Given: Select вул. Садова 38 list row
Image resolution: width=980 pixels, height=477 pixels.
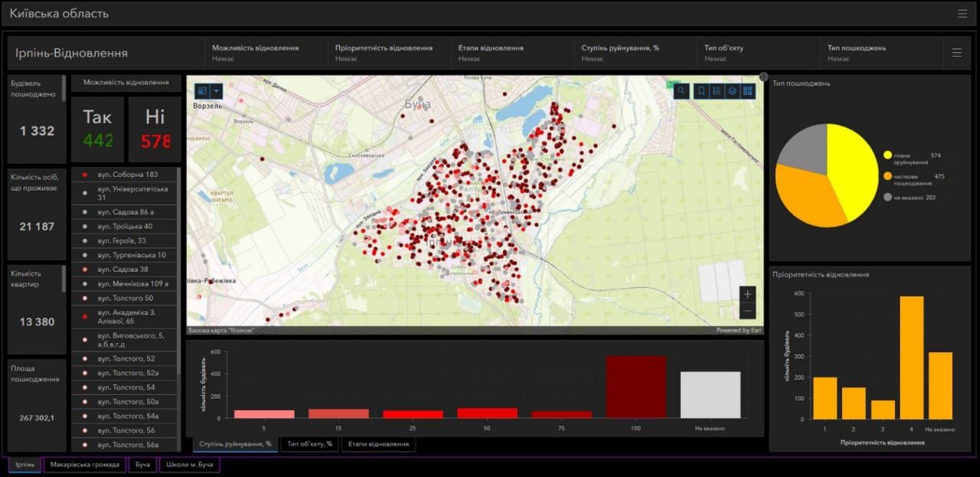Looking at the screenshot, I should [x=124, y=270].
